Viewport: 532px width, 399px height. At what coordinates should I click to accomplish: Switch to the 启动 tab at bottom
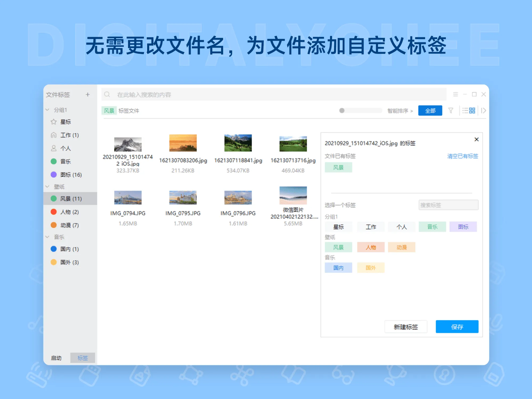[57, 358]
